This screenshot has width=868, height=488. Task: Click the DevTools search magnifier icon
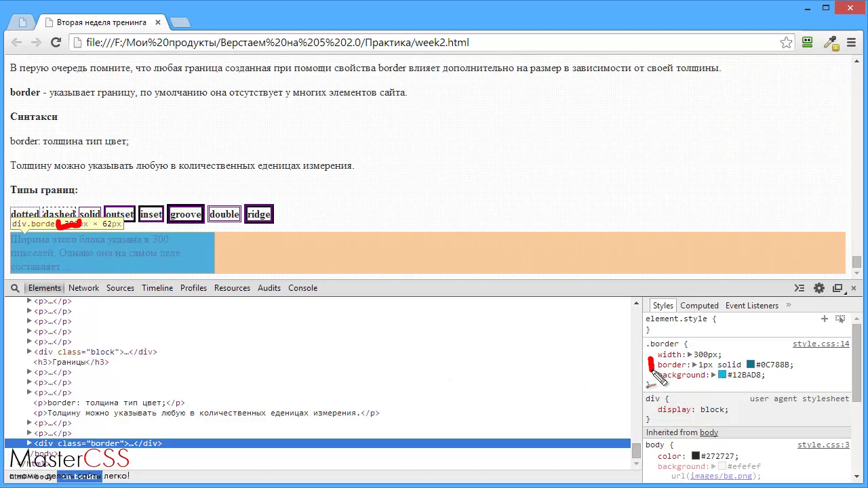point(15,288)
